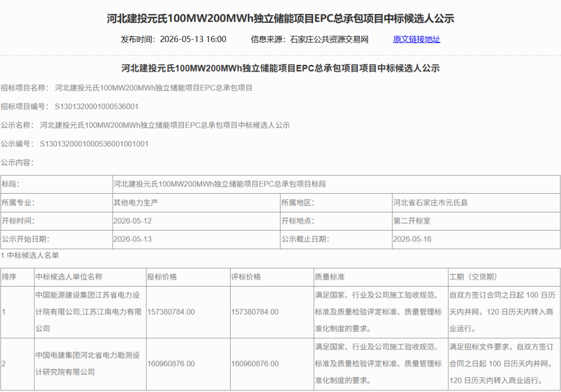Click the 开标时间 label cell
561x392 pixels.
[x=57, y=221]
